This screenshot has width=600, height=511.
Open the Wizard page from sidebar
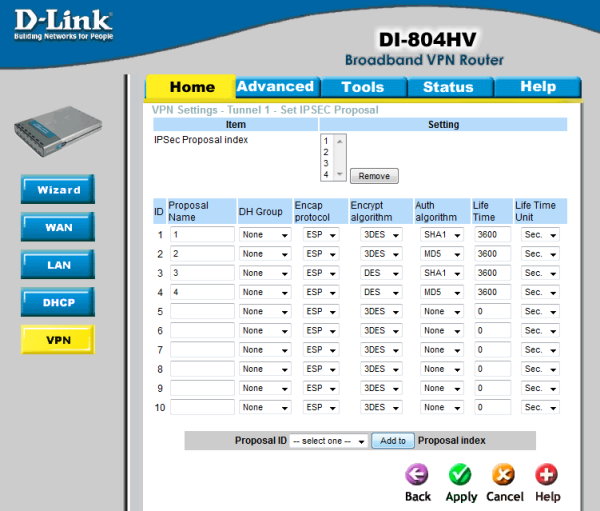pos(58,189)
